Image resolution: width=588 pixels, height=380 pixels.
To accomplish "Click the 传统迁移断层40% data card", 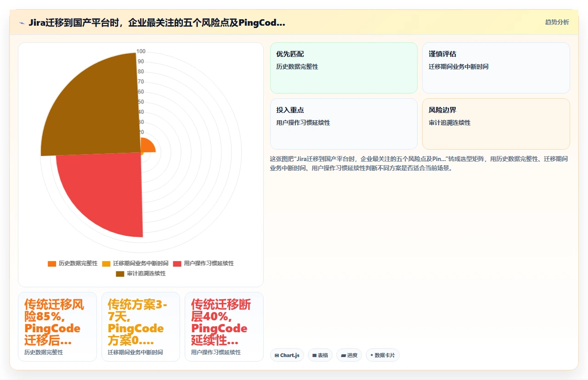I will 224,327.
